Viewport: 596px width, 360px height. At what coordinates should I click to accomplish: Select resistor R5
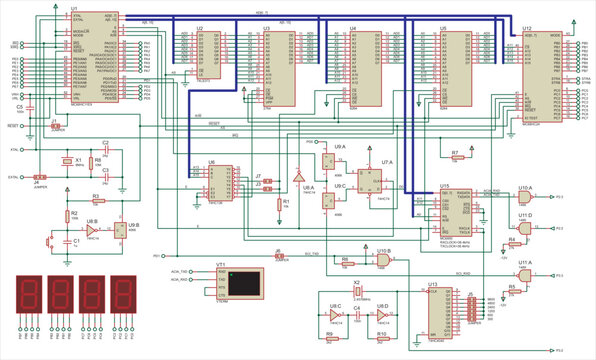(515, 292)
